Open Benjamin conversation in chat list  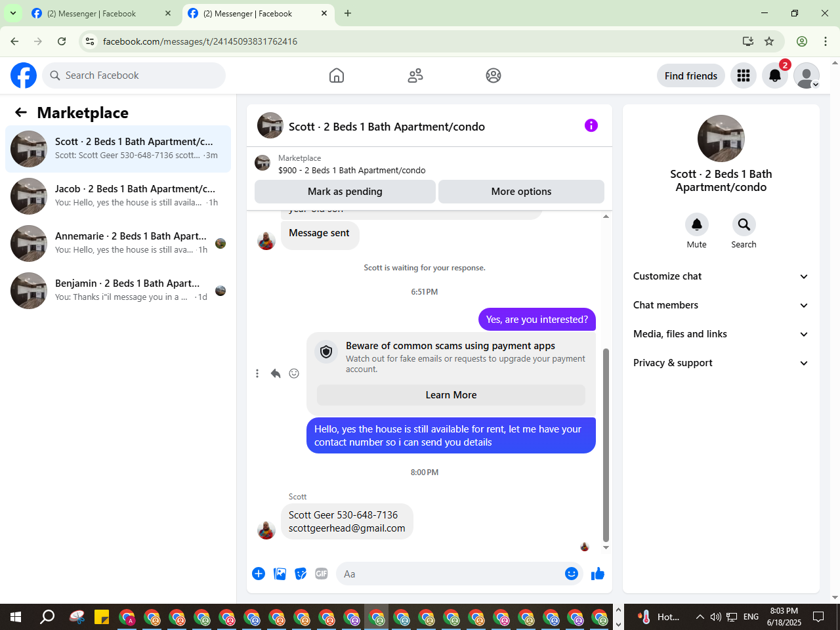tap(118, 291)
